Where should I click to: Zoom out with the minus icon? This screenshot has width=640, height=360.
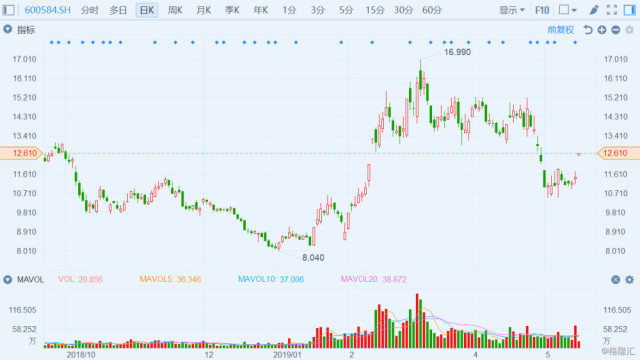[616, 30]
